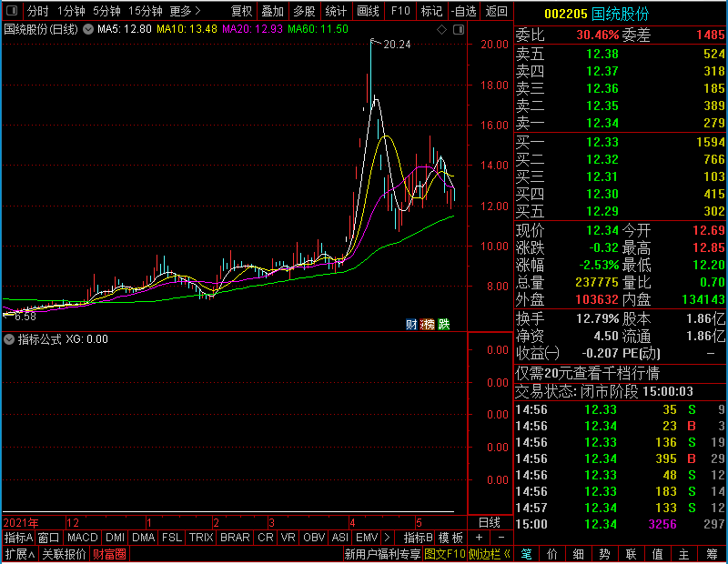Select the 指标A tab

tap(18, 538)
